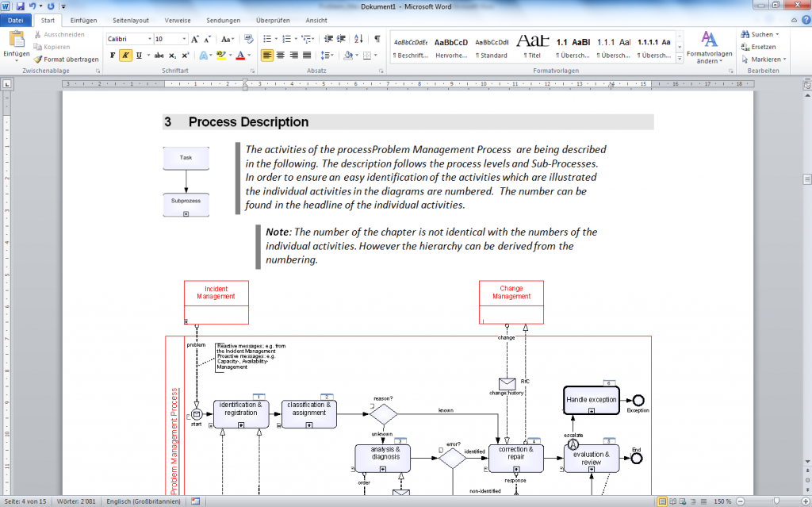The image size is (812, 507).
Task: Click the zoom slider handle
Action: (776, 501)
